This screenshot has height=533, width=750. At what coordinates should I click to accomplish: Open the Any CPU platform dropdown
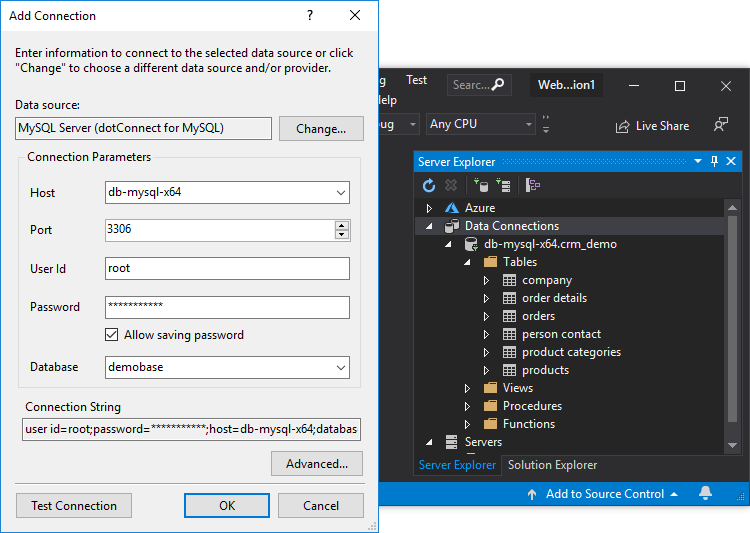pyautogui.click(x=528, y=124)
